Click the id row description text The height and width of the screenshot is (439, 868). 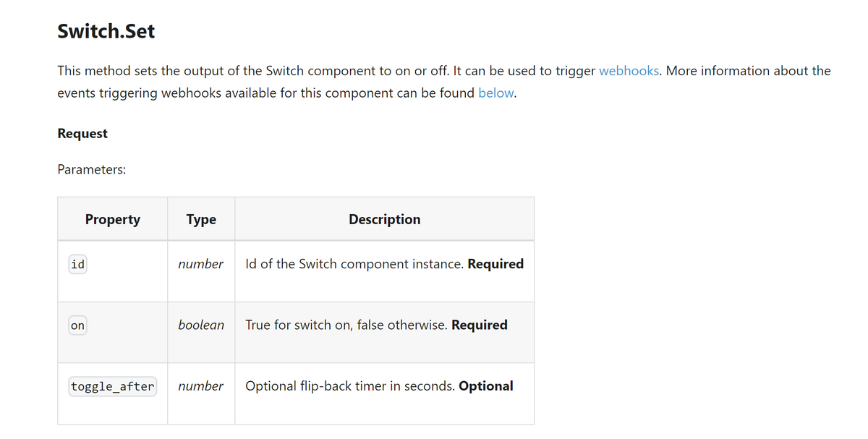point(385,264)
